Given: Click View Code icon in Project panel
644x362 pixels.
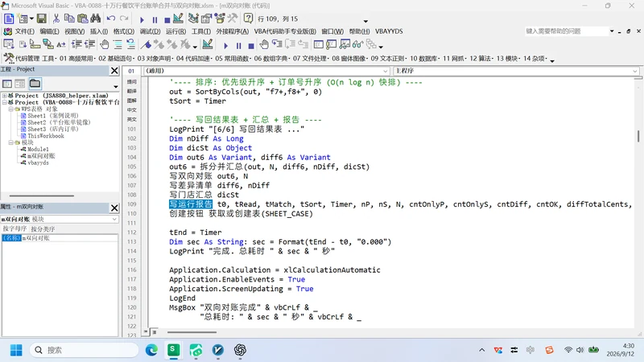Looking at the screenshot, I should point(7,84).
